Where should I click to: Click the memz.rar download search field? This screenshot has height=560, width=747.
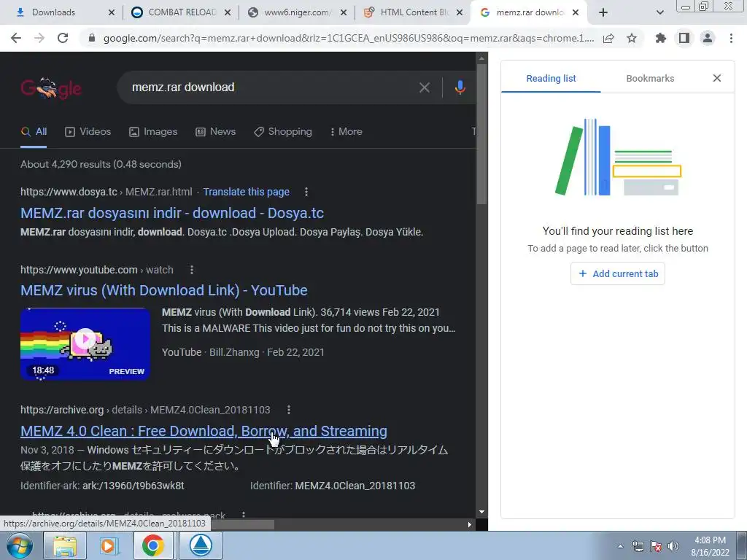coord(271,87)
